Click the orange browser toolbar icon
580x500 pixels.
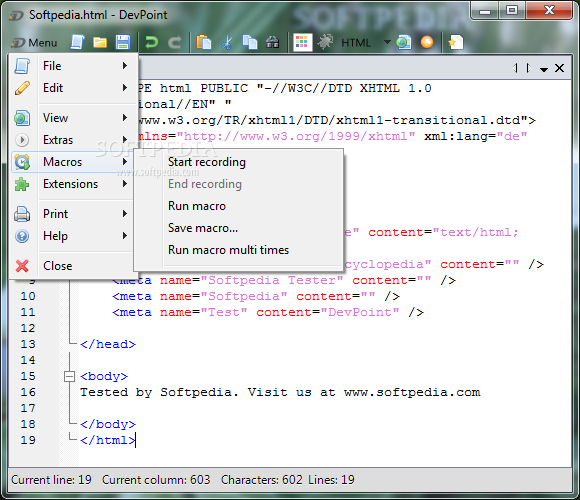(427, 42)
